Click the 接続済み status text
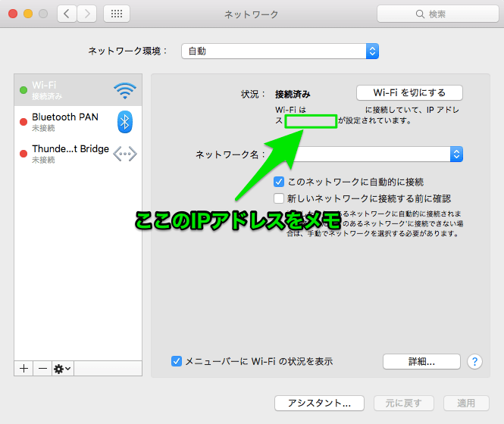 pos(293,94)
